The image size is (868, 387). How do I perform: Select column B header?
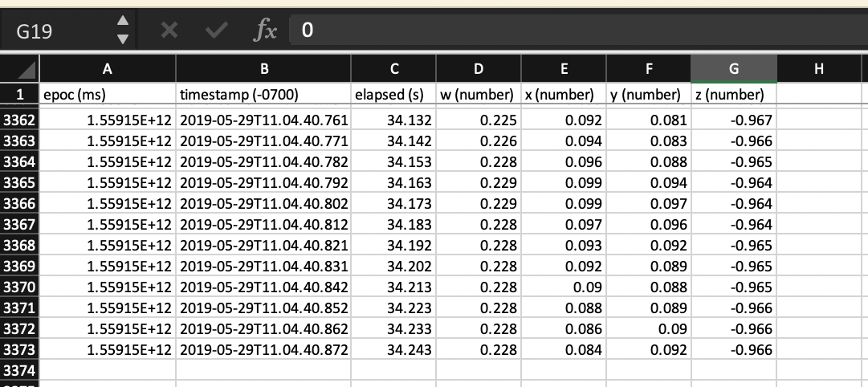tap(263, 70)
